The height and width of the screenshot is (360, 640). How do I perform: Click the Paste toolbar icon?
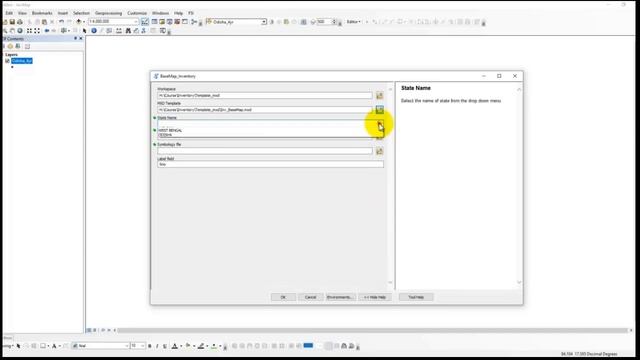click(x=44, y=22)
